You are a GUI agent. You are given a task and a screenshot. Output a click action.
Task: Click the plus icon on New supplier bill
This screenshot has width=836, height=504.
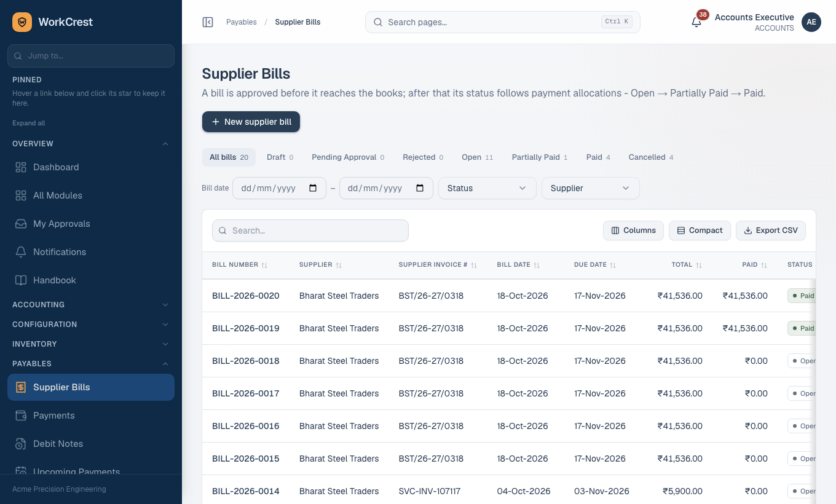pos(216,122)
